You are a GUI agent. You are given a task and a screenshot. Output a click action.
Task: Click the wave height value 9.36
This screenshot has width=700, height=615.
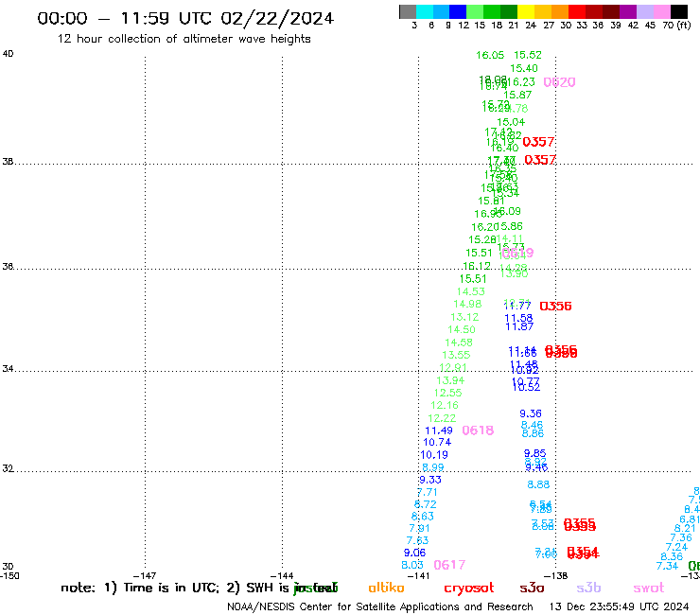coord(531,413)
